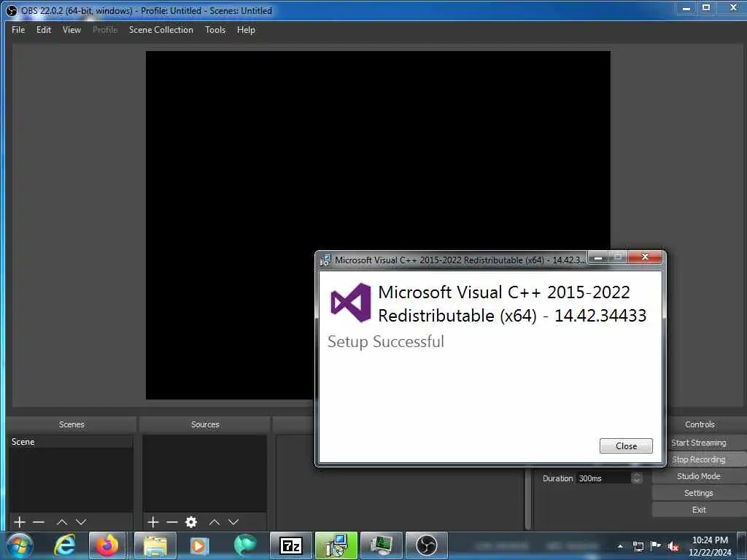The image size is (747, 560).
Task: Click Start Streaming in OBS Controls
Action: (699, 443)
